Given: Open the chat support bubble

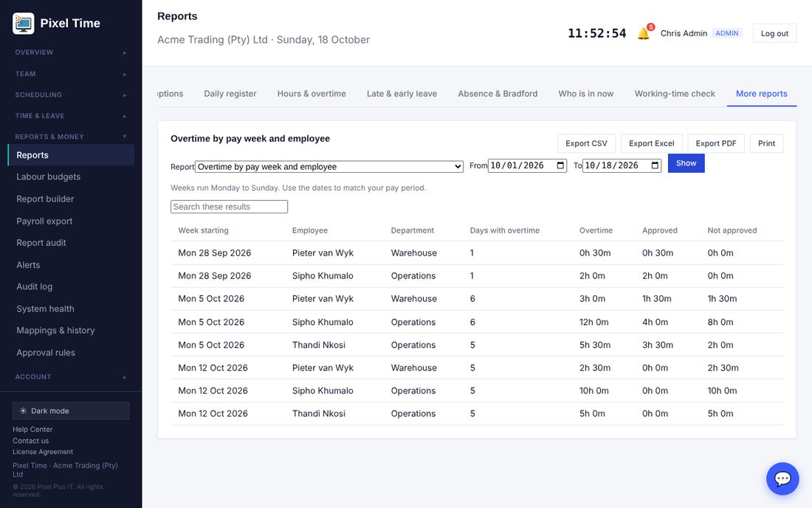Looking at the screenshot, I should point(782,478).
